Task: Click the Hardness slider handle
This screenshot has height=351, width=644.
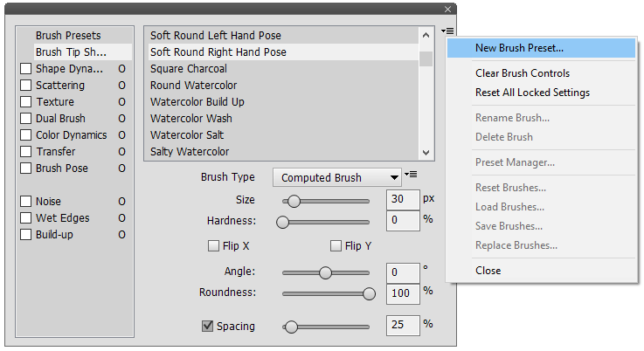Action: pyautogui.click(x=283, y=222)
